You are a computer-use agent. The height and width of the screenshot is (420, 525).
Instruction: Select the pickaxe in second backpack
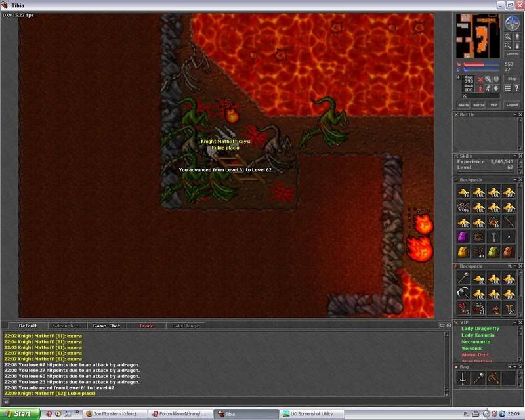pyautogui.click(x=464, y=293)
